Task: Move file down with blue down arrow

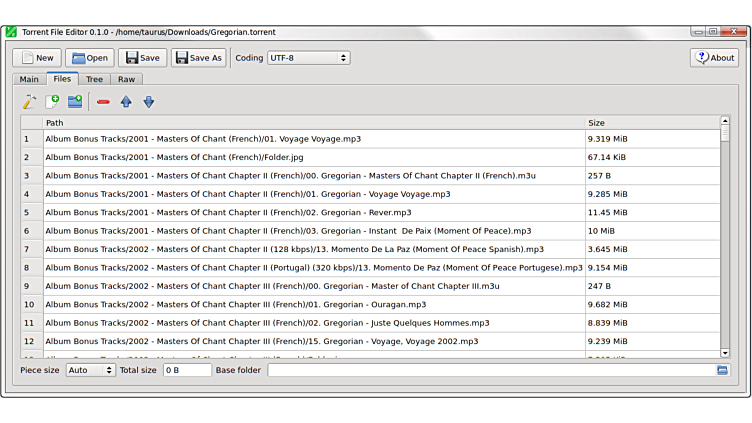Action: click(x=149, y=101)
